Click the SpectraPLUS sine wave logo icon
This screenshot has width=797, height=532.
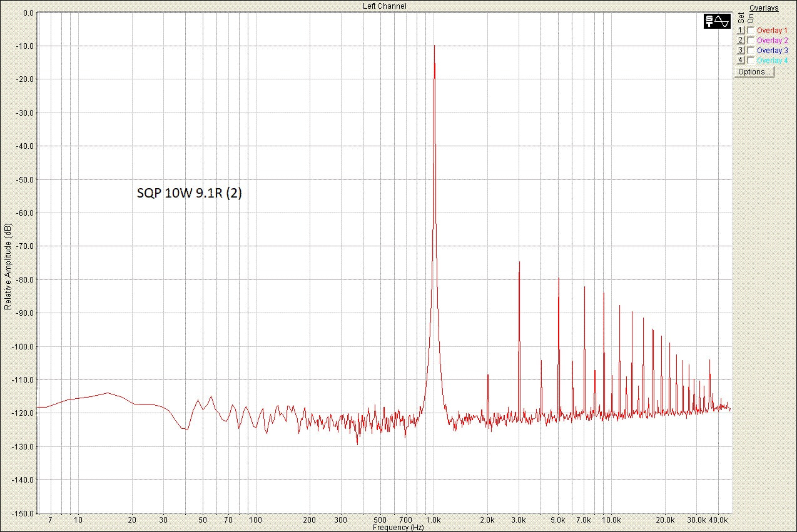pos(717,21)
